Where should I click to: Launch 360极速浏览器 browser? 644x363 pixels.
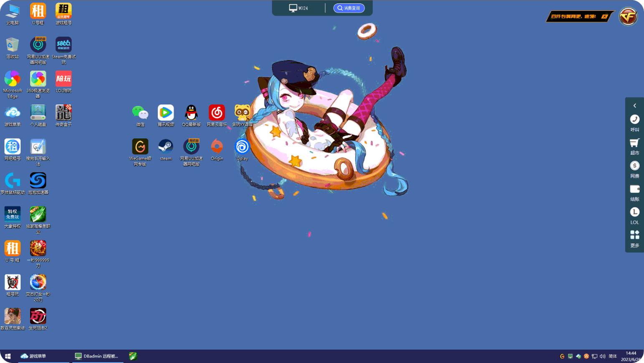pyautogui.click(x=38, y=85)
